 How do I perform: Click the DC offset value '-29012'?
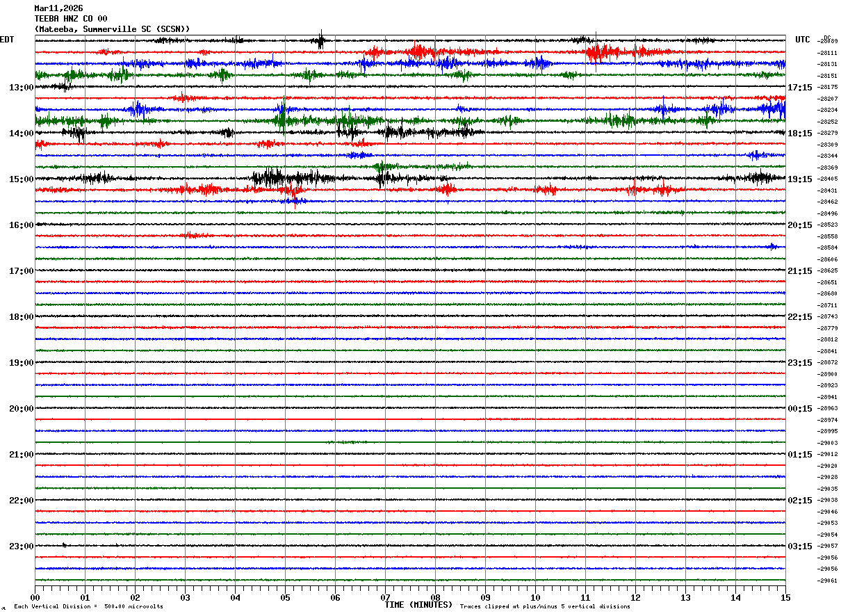[x=828, y=454]
